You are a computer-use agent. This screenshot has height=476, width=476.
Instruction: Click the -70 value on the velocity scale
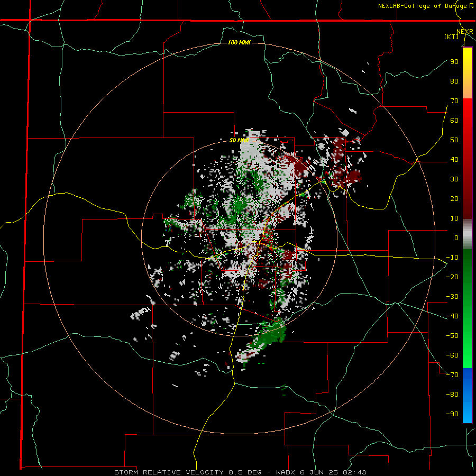pos(452,375)
